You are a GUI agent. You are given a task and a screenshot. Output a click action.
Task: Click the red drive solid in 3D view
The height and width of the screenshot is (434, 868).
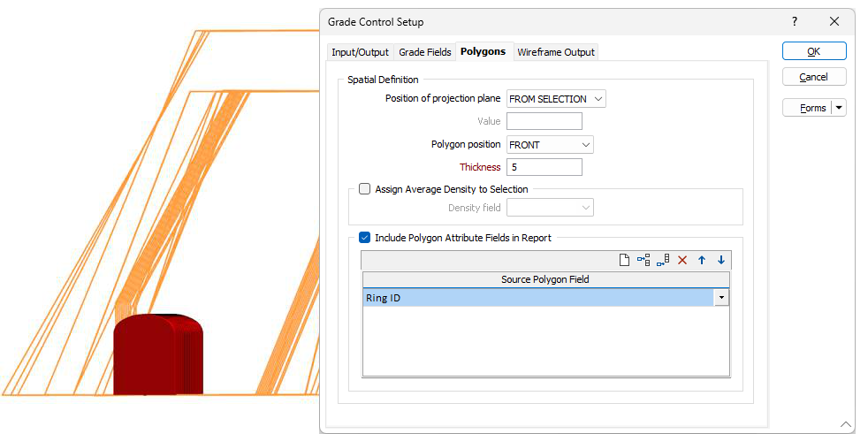[158, 354]
